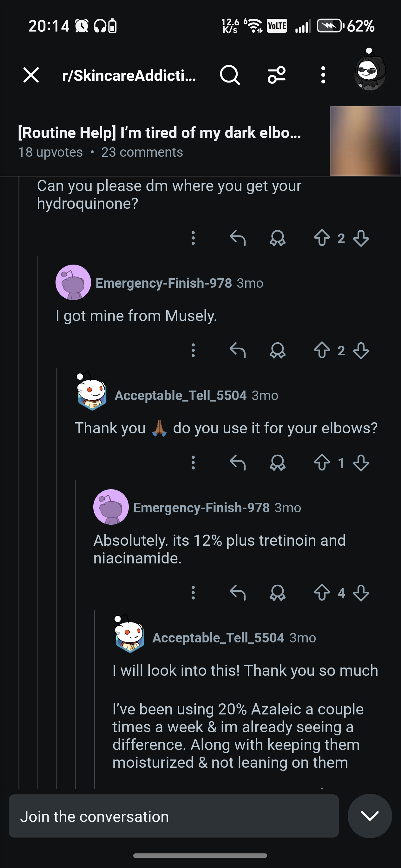Open the r/SkincareAddiction subreddit title

[129, 75]
